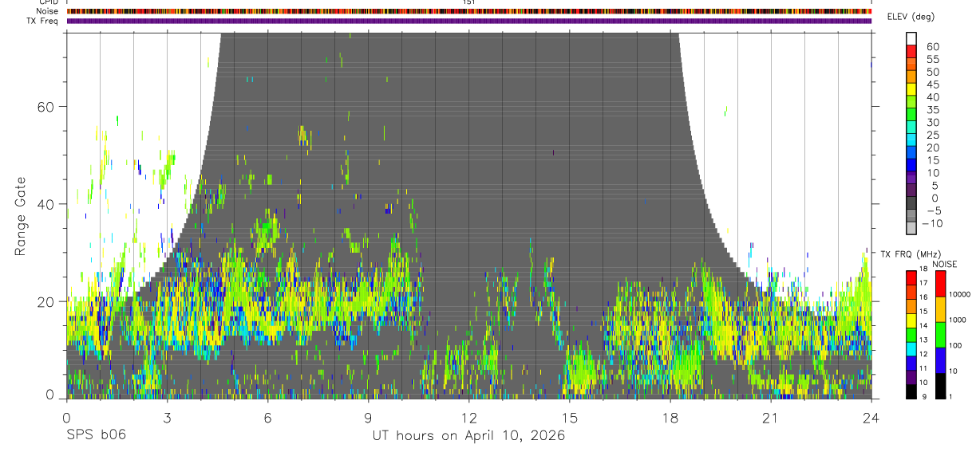Select the 'NOISE' legend title
This screenshot has height=452, width=980.
point(944,264)
